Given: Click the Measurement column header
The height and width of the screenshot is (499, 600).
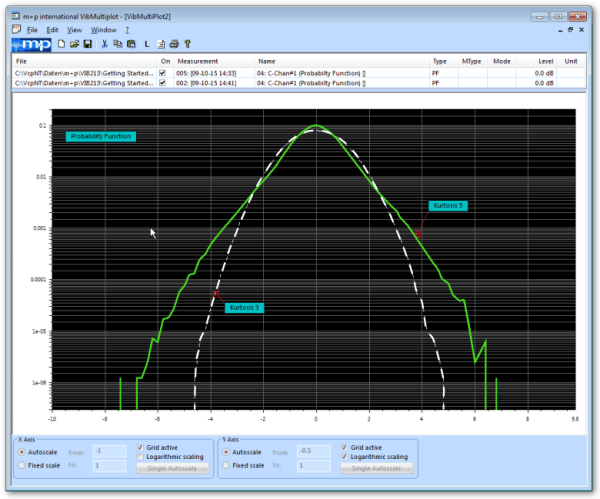Looking at the screenshot, I should click(x=214, y=61).
